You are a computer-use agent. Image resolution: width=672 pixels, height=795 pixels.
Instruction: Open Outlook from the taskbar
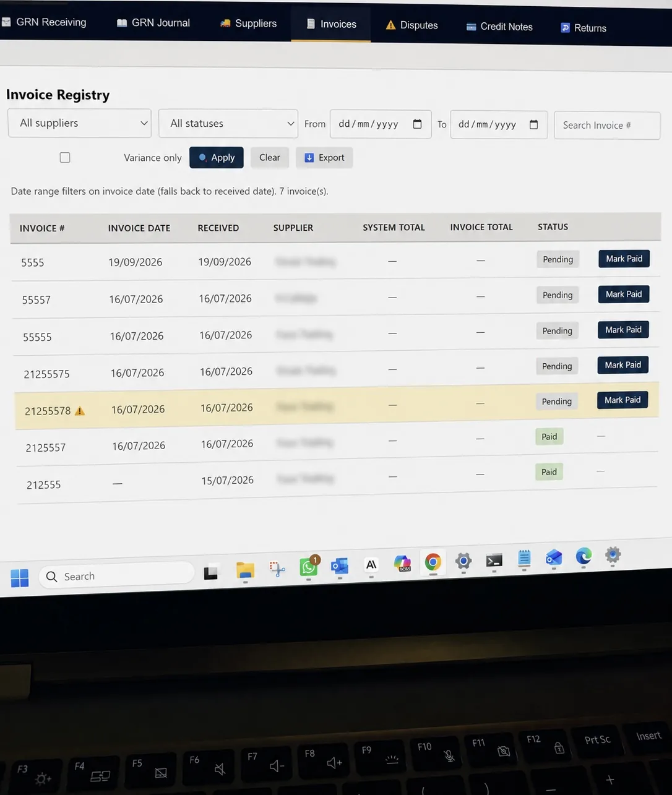click(x=340, y=565)
